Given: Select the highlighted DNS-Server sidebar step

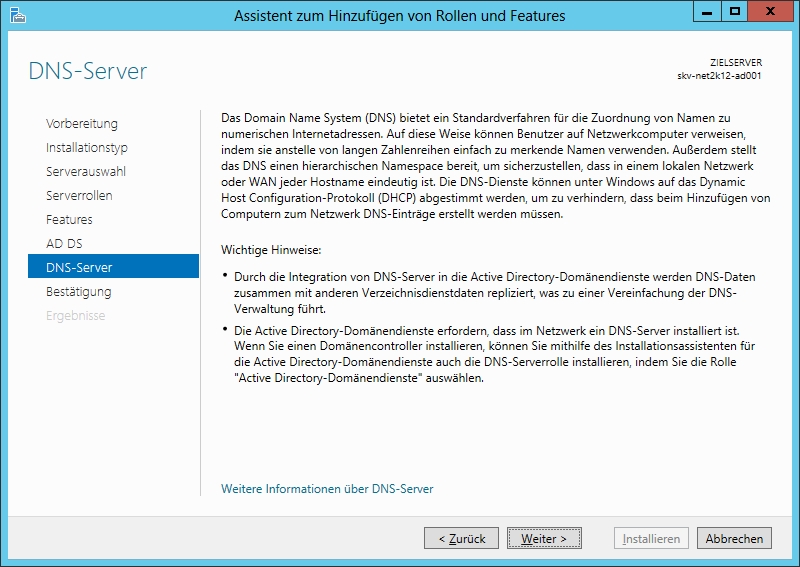Looking at the screenshot, I should coord(79,268).
